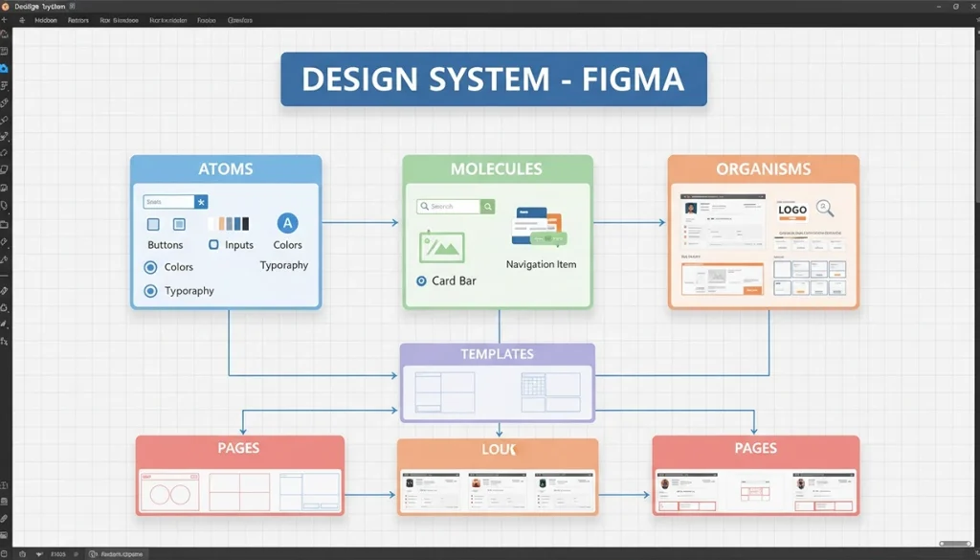
Task: Select the profile screen mockup in Organisms
Action: pos(724,222)
